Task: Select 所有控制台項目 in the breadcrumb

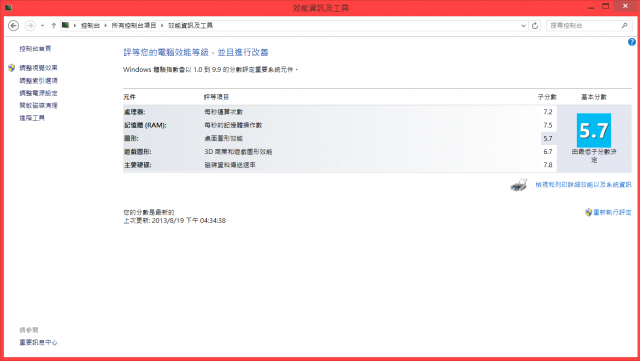Action: tap(134, 25)
